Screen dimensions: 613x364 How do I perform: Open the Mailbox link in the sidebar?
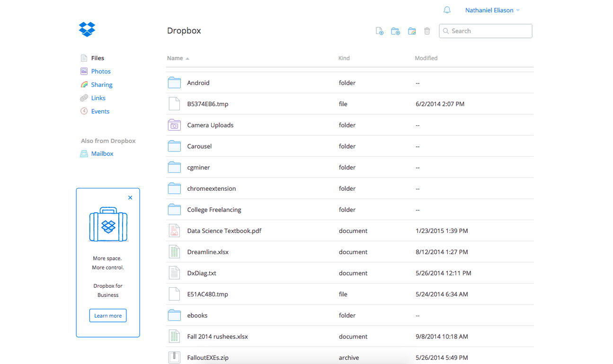coord(102,154)
